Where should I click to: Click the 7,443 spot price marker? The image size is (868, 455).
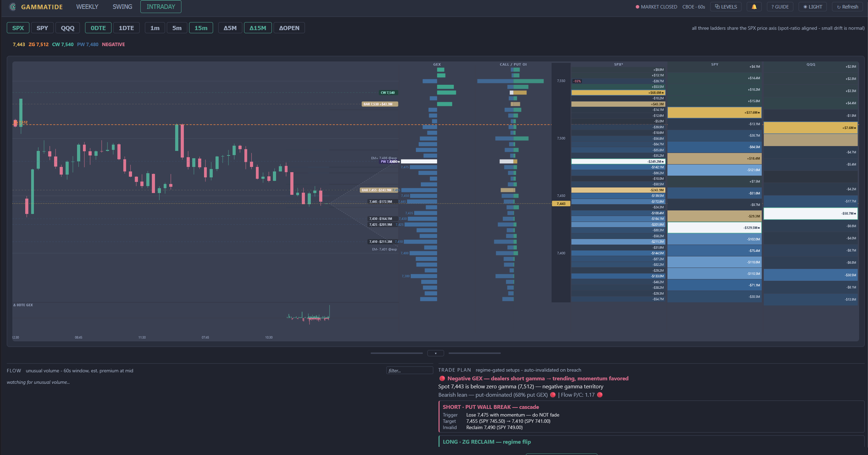[561, 204]
